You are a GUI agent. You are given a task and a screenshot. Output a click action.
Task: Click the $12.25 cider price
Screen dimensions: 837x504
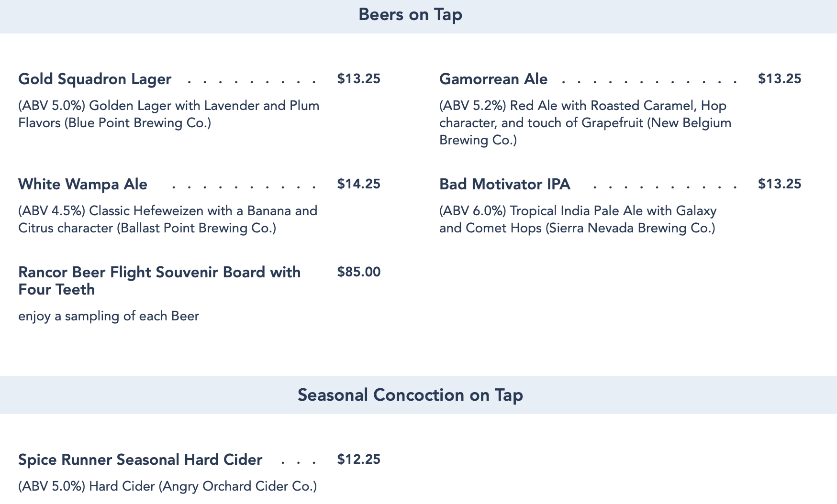358,460
